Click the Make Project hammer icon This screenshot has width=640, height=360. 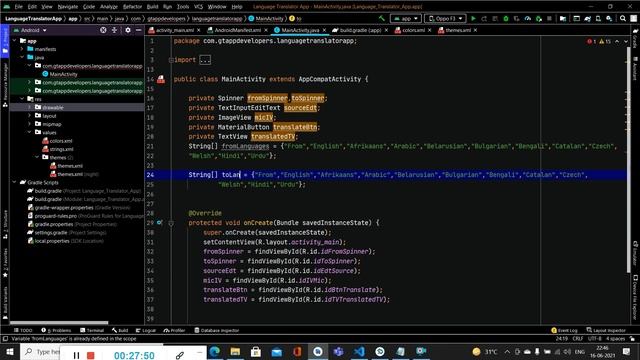[x=382, y=18]
